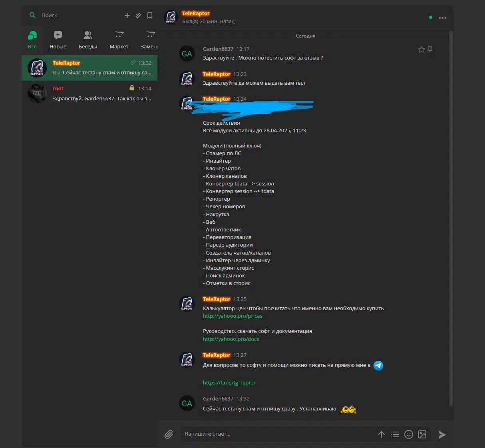This screenshot has width=485, height=448.
Task: Click the search magnifier icon
Action: [x=32, y=15]
